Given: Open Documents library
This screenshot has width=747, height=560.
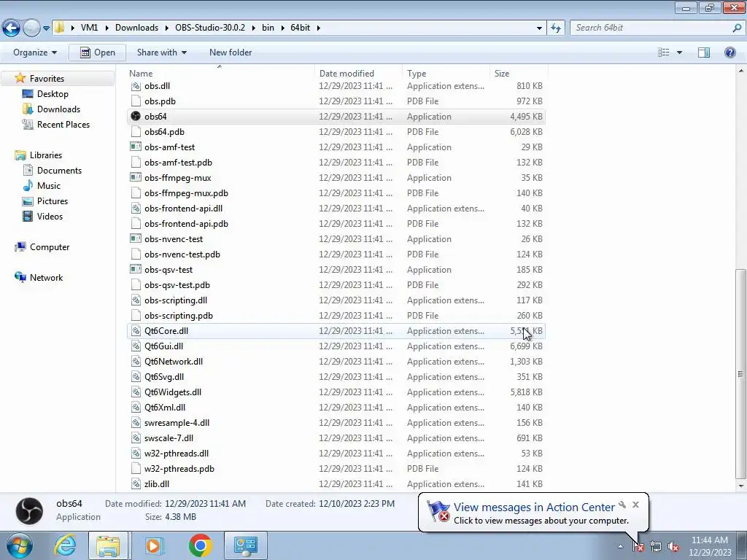Looking at the screenshot, I should (x=59, y=171).
